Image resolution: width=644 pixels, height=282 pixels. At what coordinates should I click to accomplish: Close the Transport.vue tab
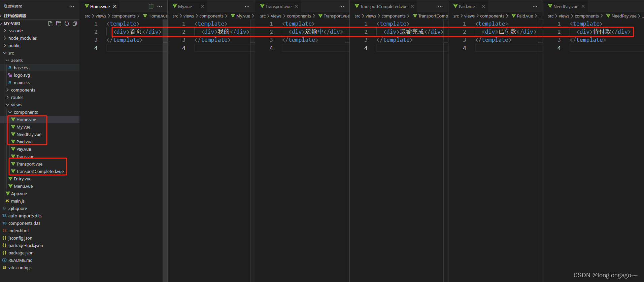296,6
